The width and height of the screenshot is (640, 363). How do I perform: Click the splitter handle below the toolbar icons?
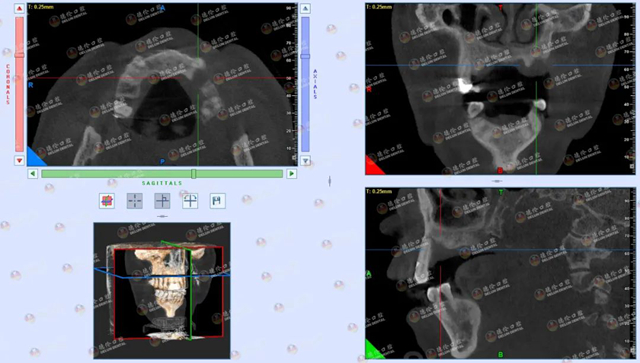[x=162, y=216]
